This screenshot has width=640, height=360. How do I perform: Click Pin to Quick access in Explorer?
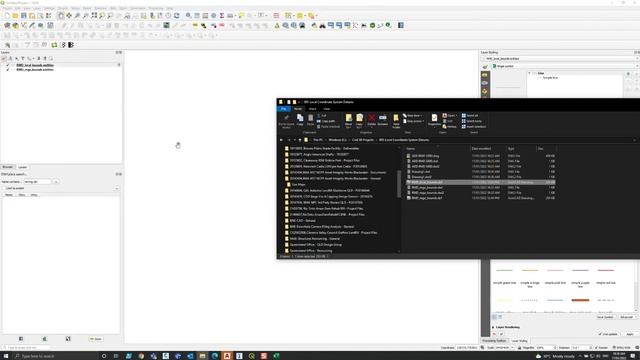point(286,121)
